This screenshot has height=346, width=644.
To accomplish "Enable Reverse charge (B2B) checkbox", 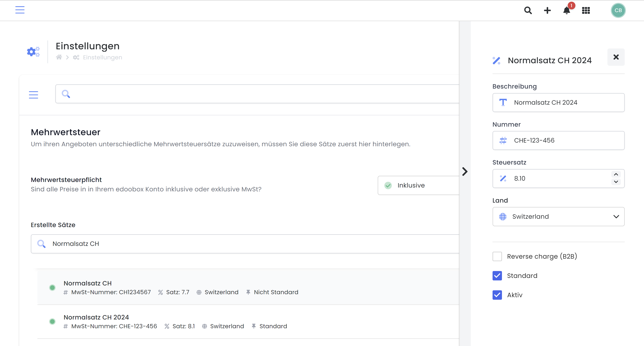I will pyautogui.click(x=497, y=256).
